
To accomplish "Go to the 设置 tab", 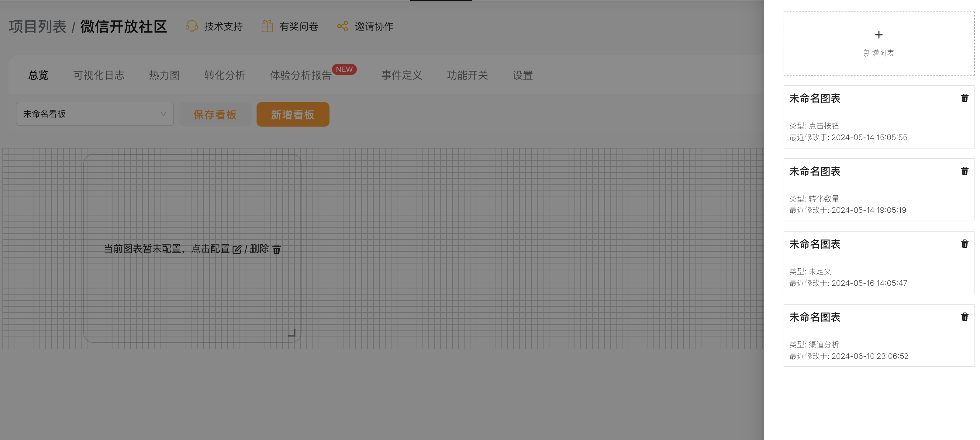I will click(x=523, y=75).
